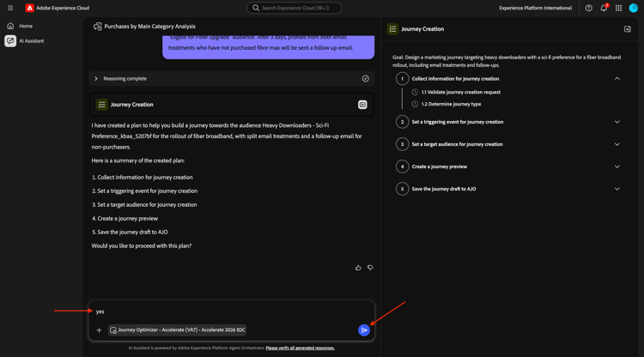Click the Journey Creation card header
This screenshot has height=357, width=644.
tap(232, 105)
